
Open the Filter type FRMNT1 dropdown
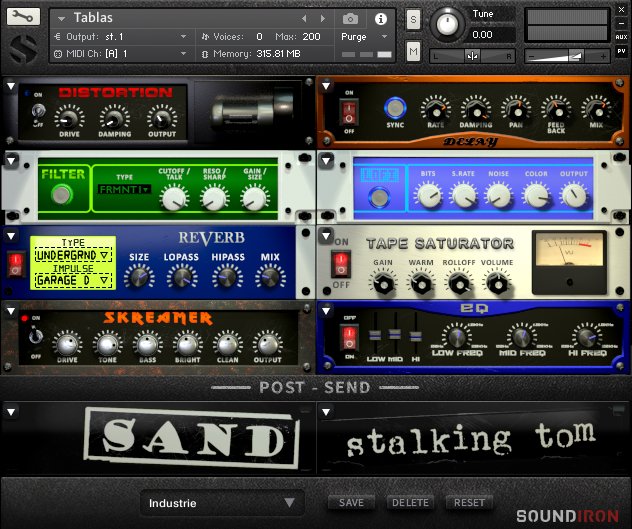[124, 189]
